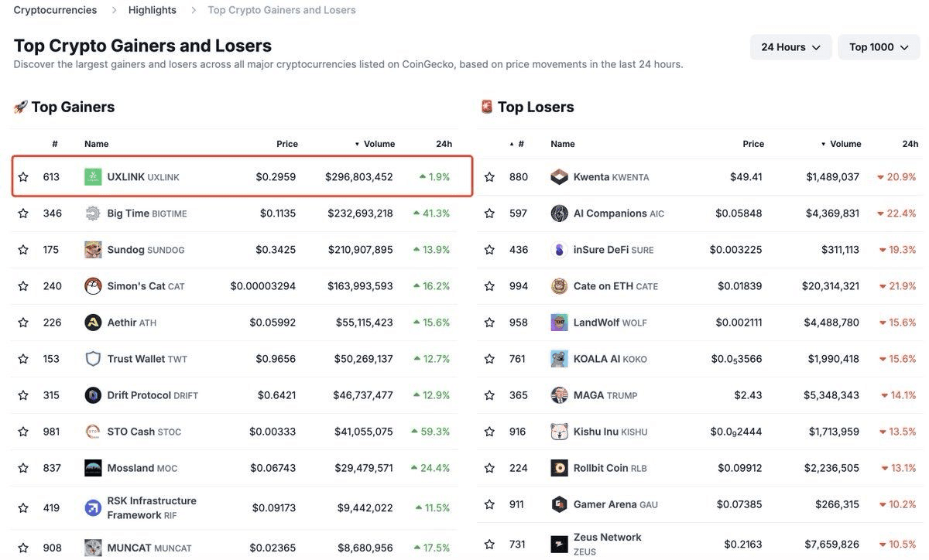Open the Kwenta KWENTA link
Viewport: 929px width, 560px height.
click(x=612, y=177)
